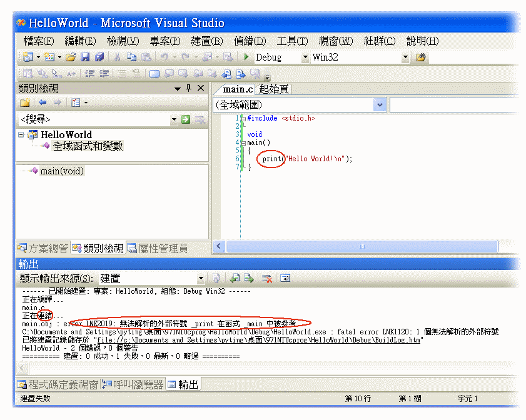Click the Save All icon
The image size is (526, 420).
[99, 57]
